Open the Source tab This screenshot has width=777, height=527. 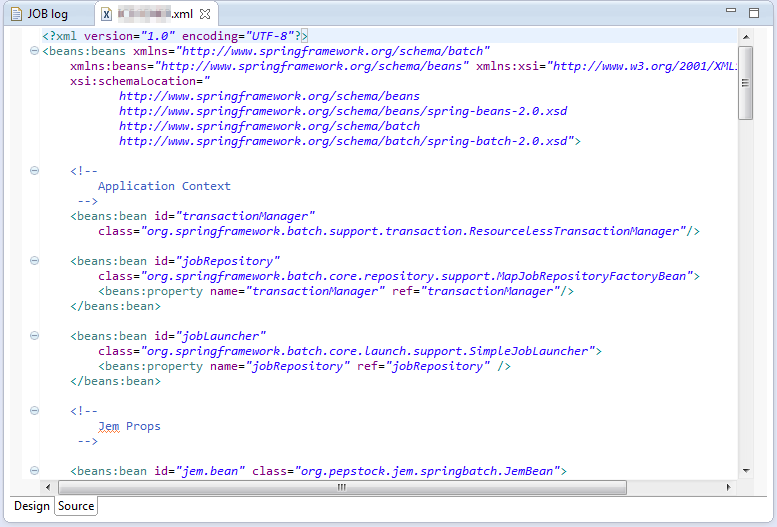76,506
